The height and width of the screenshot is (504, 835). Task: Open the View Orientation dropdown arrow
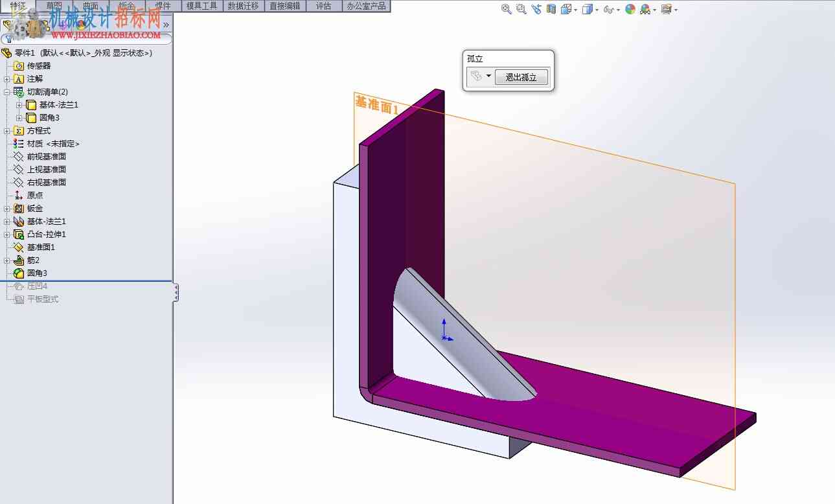575,10
